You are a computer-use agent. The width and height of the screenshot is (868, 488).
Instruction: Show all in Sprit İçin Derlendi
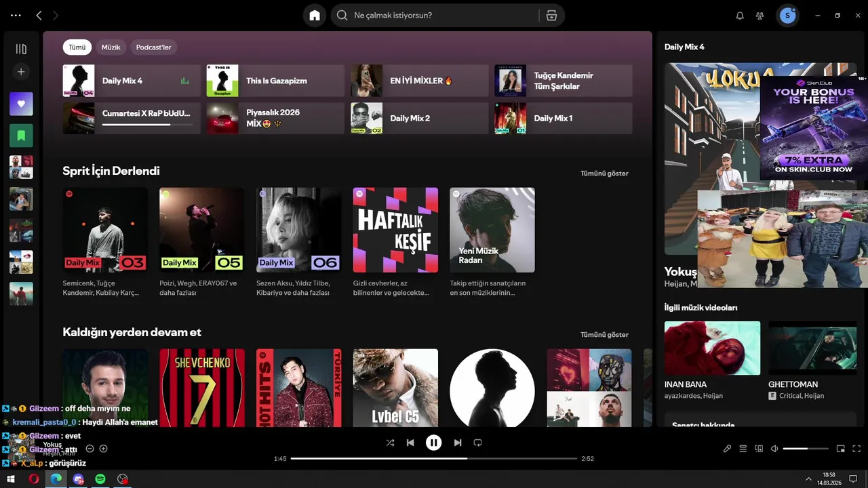pyautogui.click(x=604, y=174)
